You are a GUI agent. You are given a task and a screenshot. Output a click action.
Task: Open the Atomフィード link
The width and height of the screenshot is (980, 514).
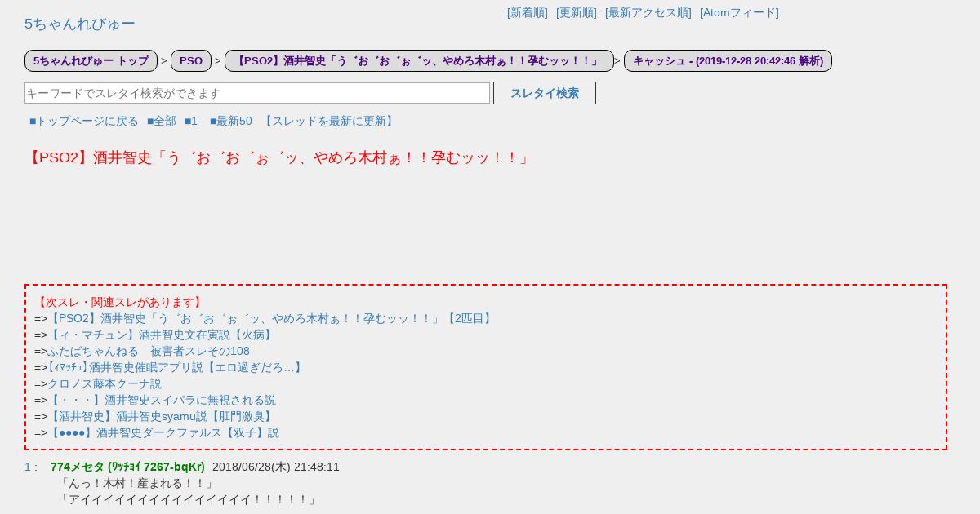(739, 12)
